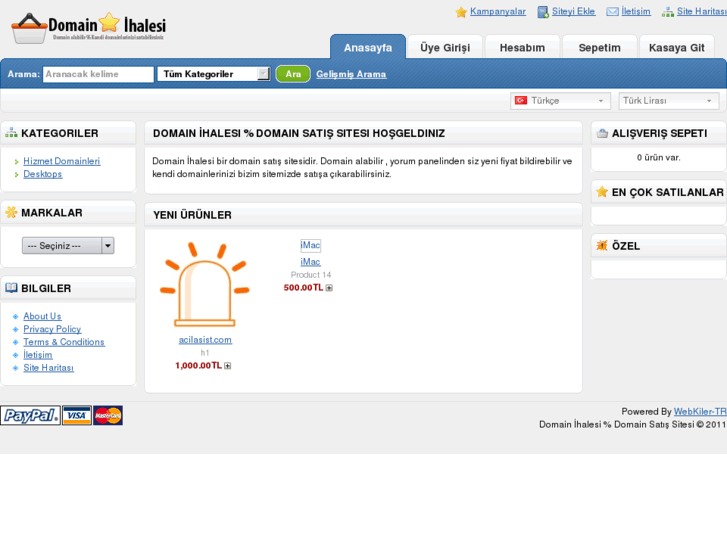
Task: Click the VISA card logo
Action: [x=77, y=415]
